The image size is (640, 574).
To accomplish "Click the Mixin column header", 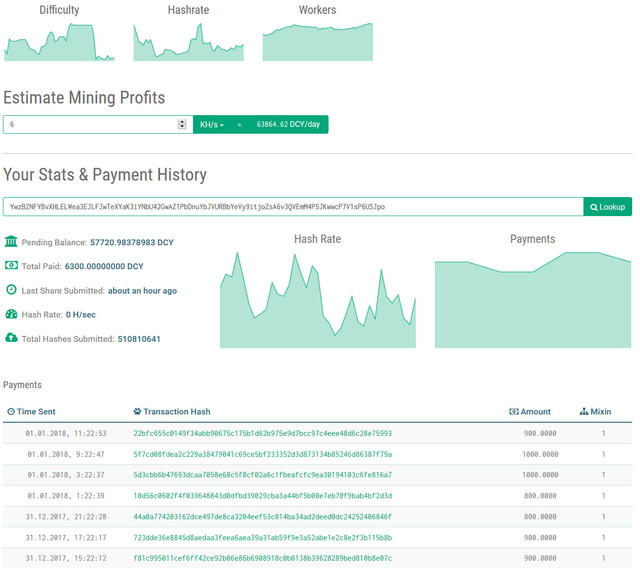I will tap(596, 412).
